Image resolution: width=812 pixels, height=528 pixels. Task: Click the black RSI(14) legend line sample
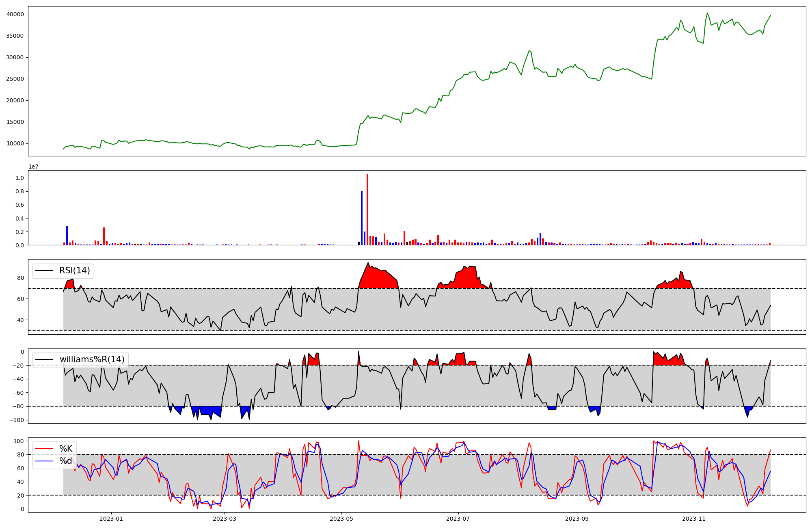tap(44, 271)
